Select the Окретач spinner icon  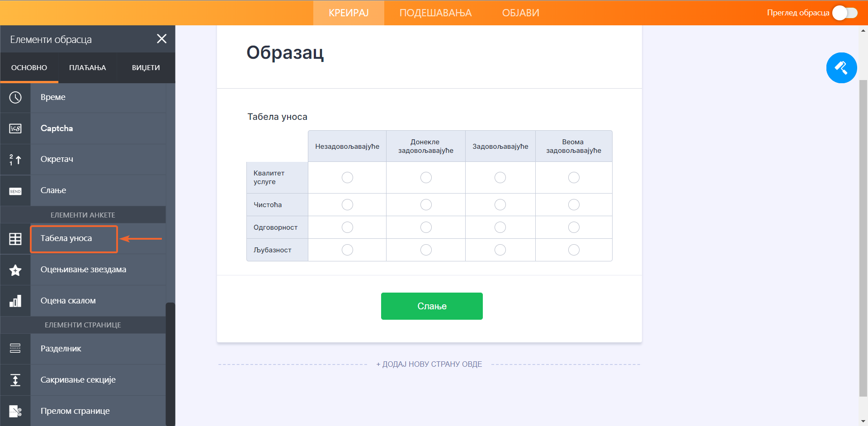click(x=15, y=159)
